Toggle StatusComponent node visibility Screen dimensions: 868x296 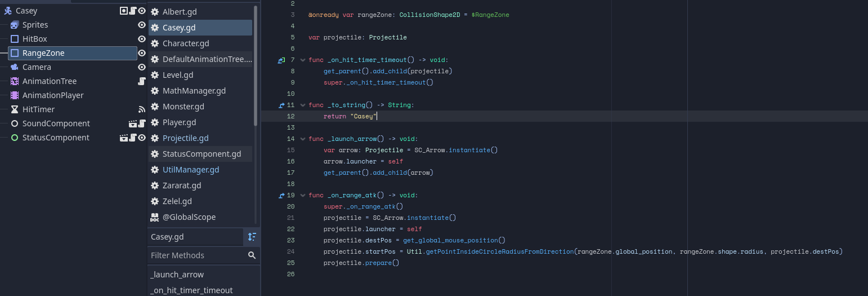(142, 138)
